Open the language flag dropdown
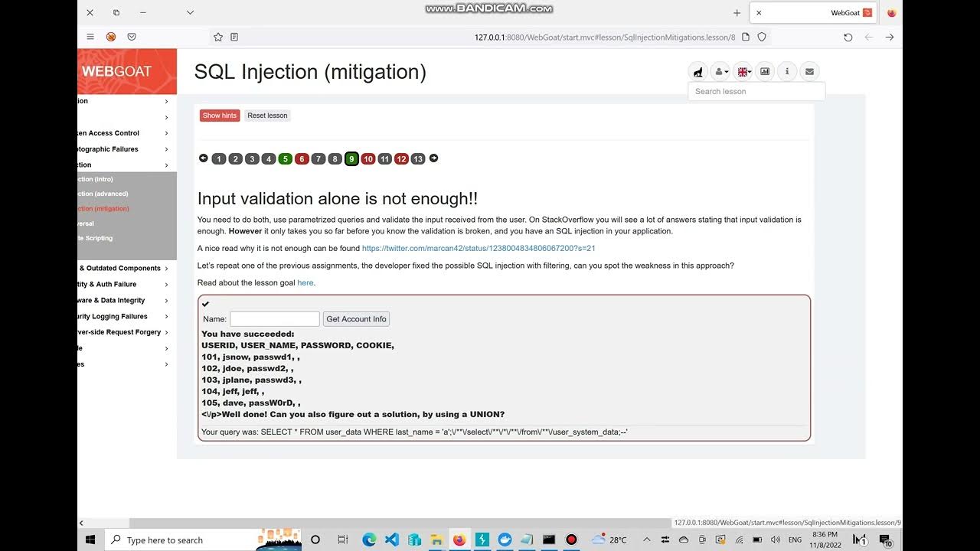Viewport: 980px width, 551px height. pos(743,72)
